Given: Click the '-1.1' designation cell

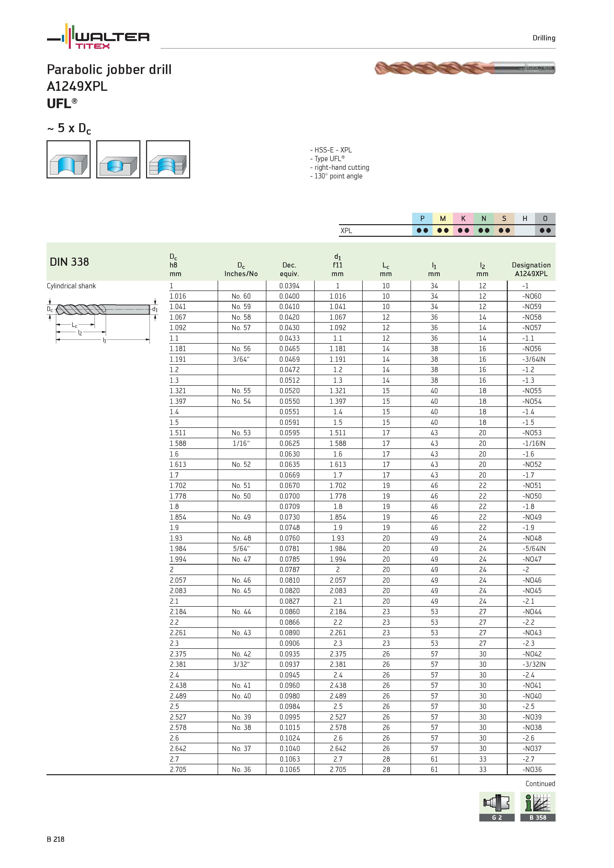Looking at the screenshot, I should point(528,338).
